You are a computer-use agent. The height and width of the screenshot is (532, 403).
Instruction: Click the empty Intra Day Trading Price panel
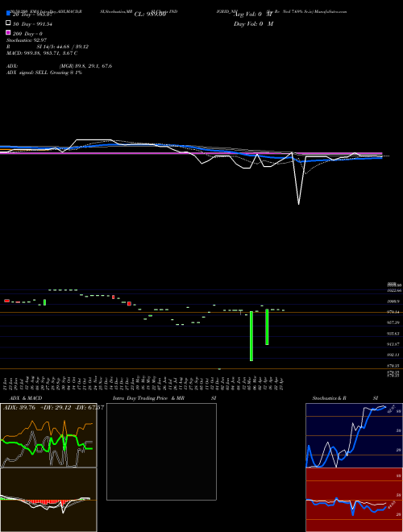point(161,451)
